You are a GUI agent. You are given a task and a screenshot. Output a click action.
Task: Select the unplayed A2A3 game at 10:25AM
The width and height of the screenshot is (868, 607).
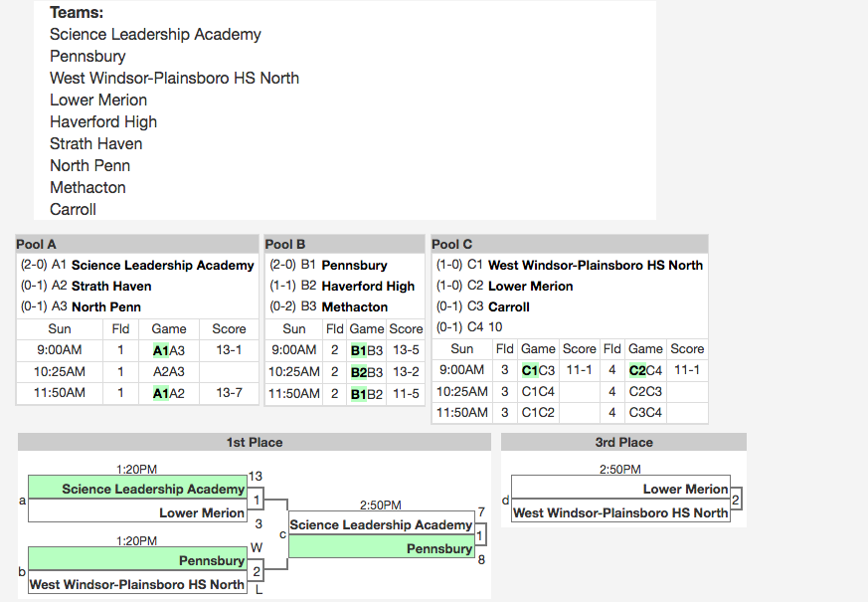click(168, 372)
